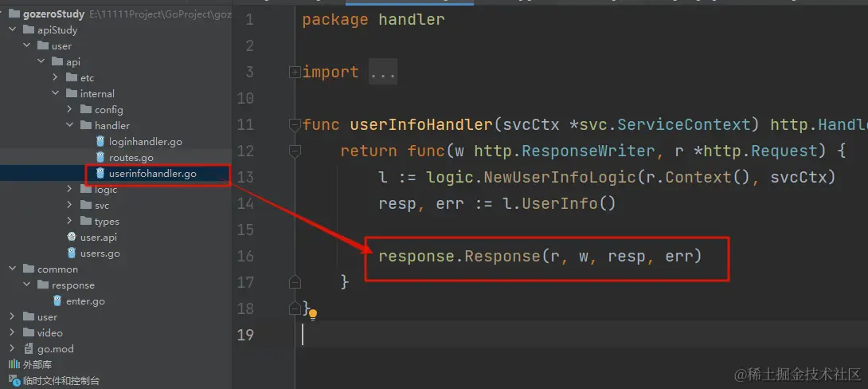Click http.ResponseWriter in line 12
The image size is (868, 389).
pos(563,151)
